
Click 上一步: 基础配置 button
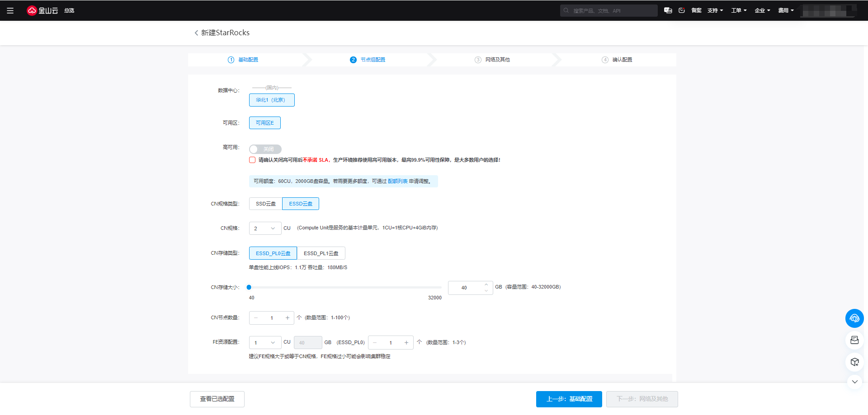pos(569,399)
